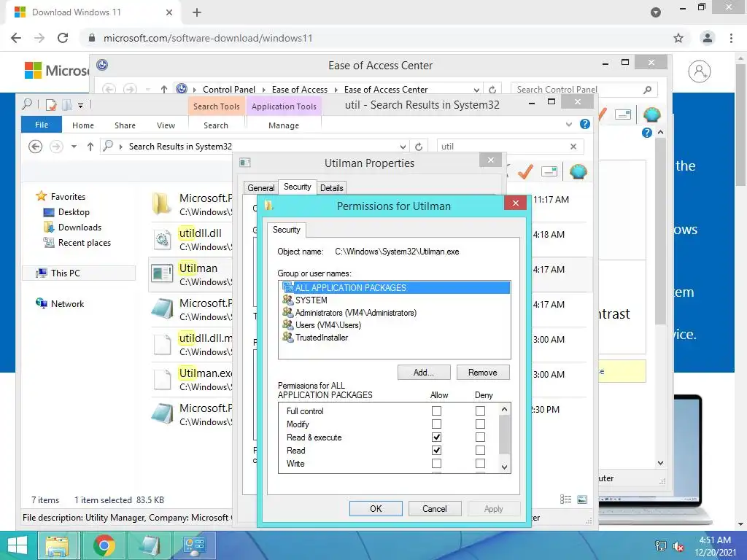The width and height of the screenshot is (747, 560).
Task: Tick the Deny Read checkbox
Action: [480, 450]
